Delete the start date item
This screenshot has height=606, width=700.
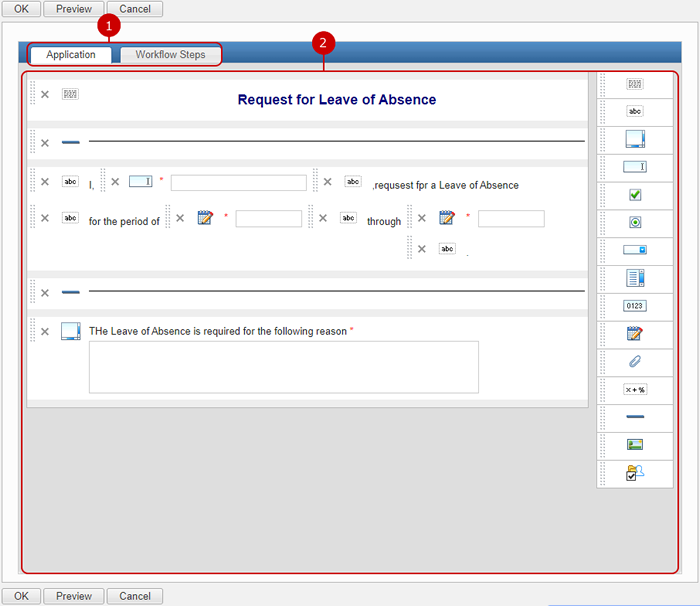pos(180,218)
